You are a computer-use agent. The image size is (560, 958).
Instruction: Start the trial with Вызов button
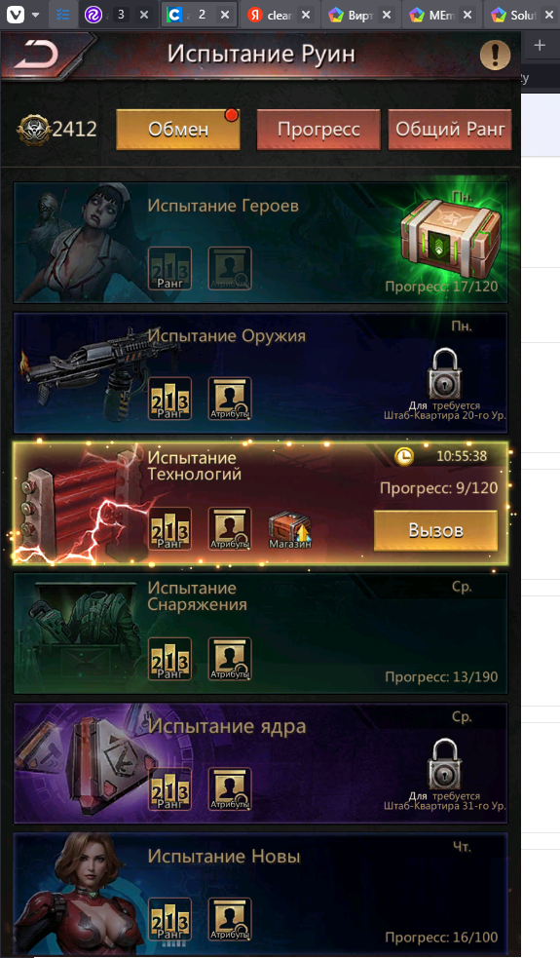(x=435, y=530)
